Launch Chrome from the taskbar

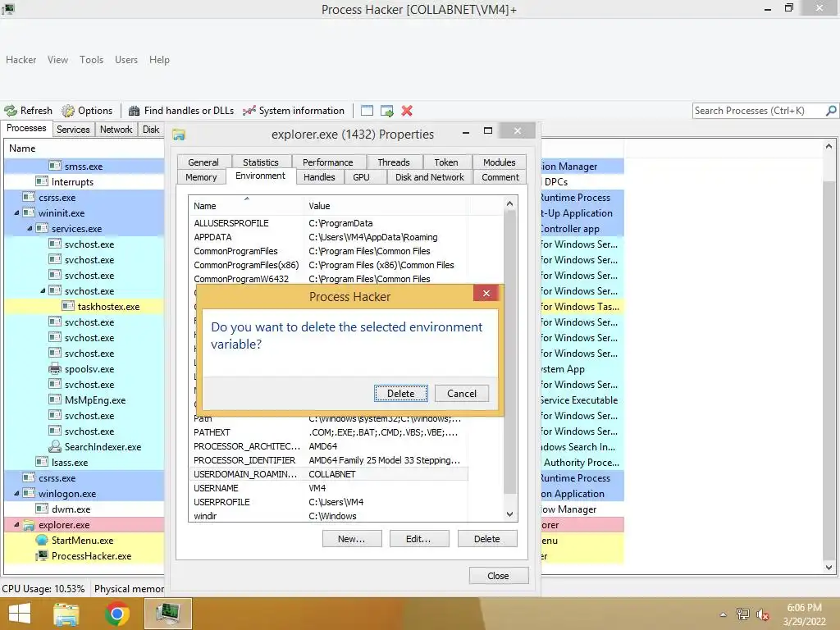pos(117,614)
